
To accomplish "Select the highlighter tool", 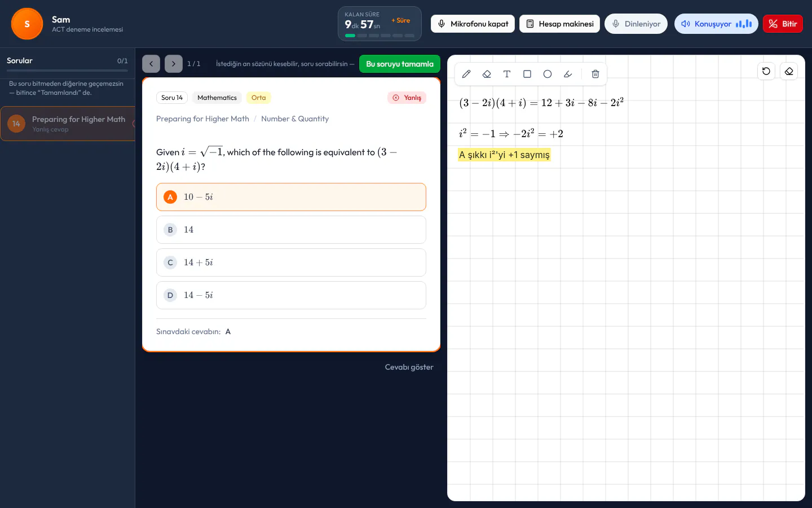I will click(x=568, y=74).
